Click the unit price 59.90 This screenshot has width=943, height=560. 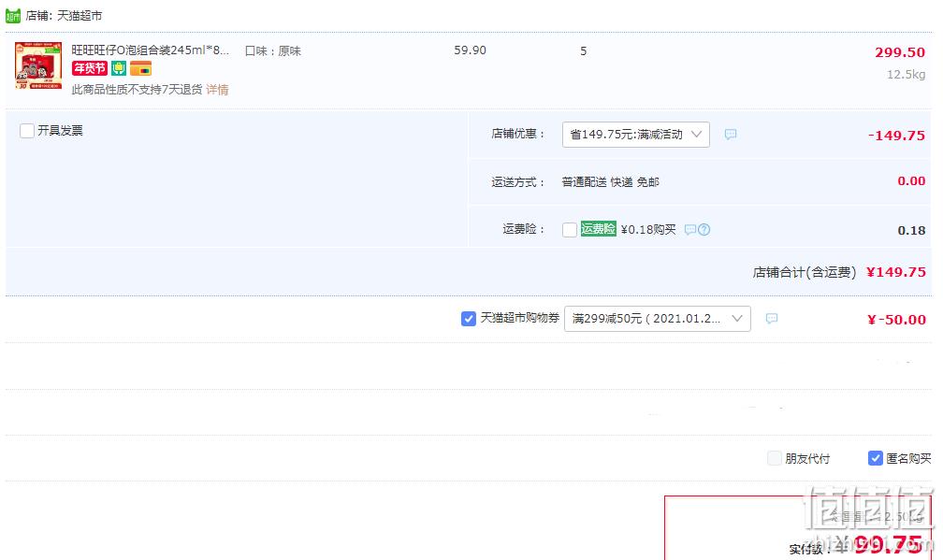[x=471, y=50]
